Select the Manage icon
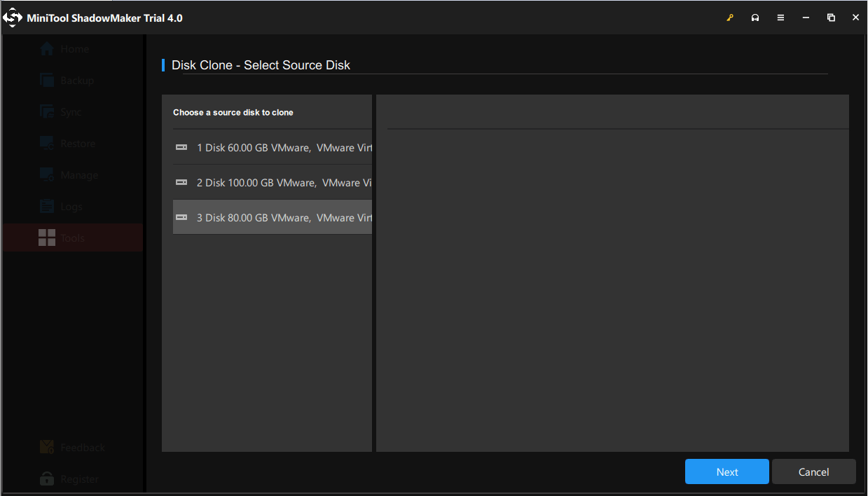This screenshot has width=868, height=496. pyautogui.click(x=48, y=174)
